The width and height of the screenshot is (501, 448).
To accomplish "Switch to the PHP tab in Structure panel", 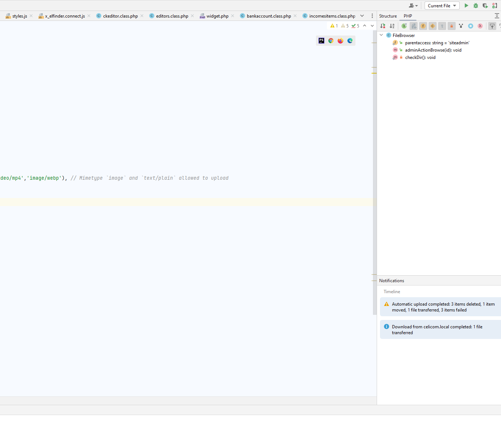I will (408, 16).
